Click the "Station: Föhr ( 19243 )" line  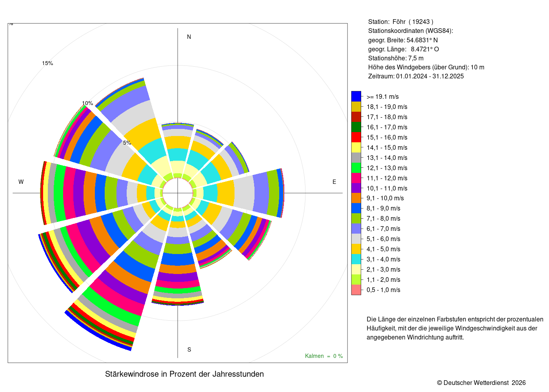(x=401, y=22)
